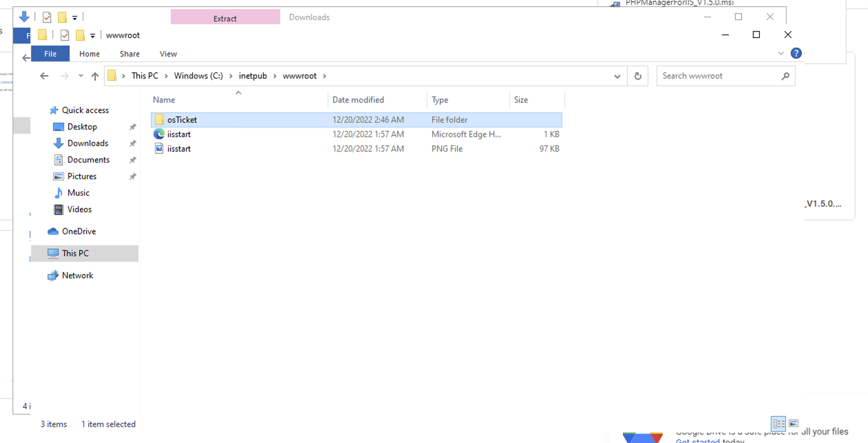The width and height of the screenshot is (868, 443).
Task: Select the Downloads shortcut in sidebar
Action: tap(87, 143)
